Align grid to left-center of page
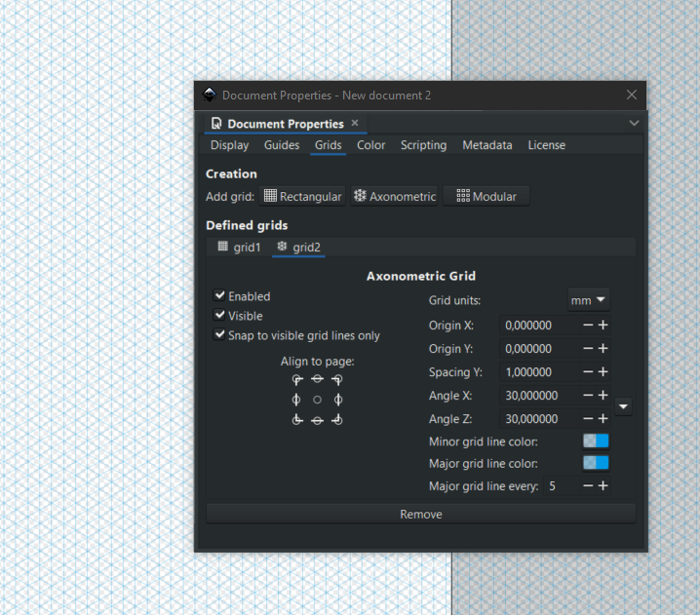Viewport: 700px width, 615px height. pos(296,400)
